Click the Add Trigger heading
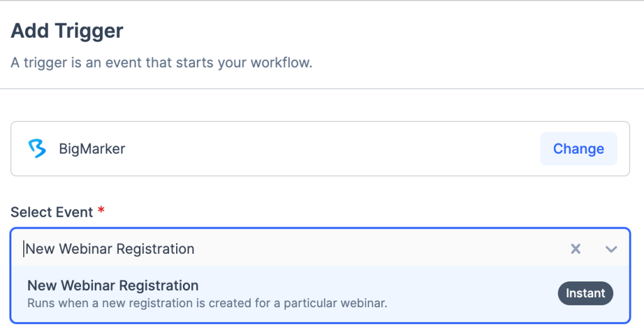The image size is (644, 333). pos(67,30)
